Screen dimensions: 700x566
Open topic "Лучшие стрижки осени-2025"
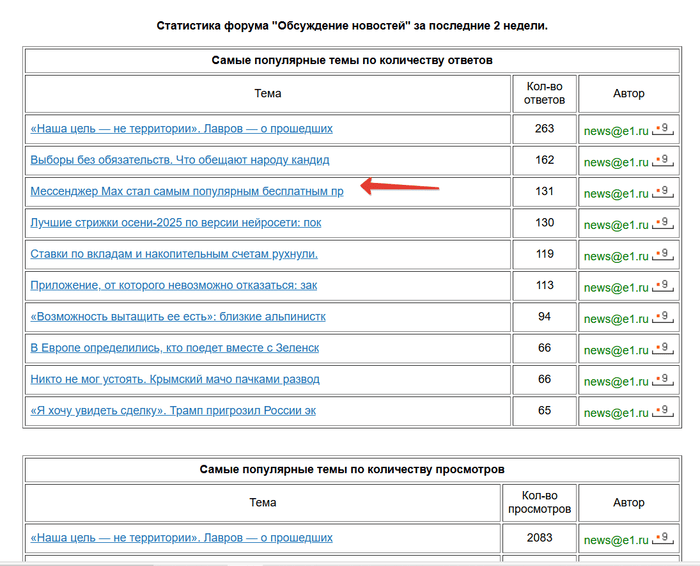[176, 223]
